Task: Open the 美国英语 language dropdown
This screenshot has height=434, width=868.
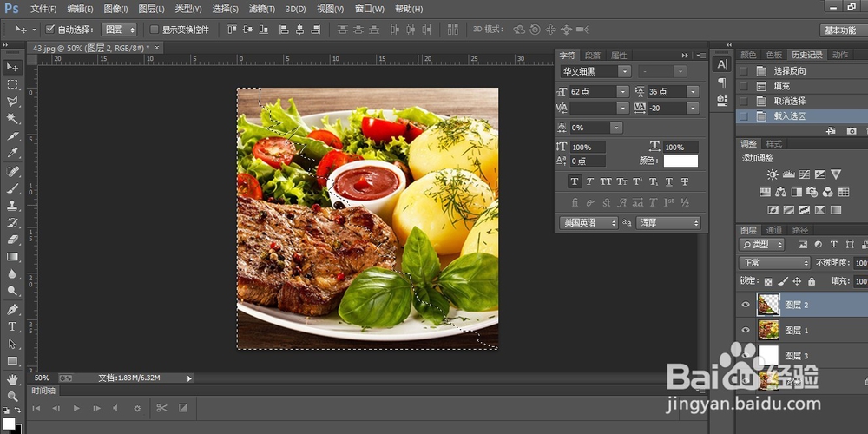Action: click(589, 222)
